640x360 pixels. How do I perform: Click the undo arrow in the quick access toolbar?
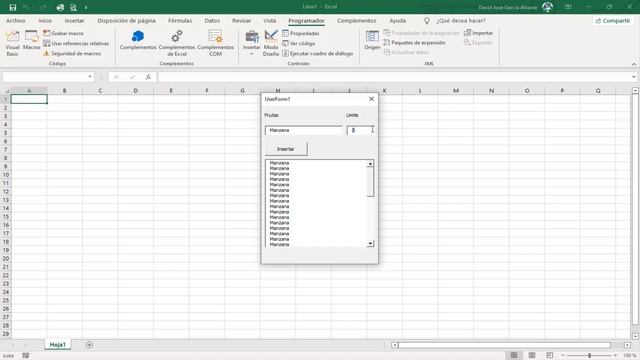point(25,7)
